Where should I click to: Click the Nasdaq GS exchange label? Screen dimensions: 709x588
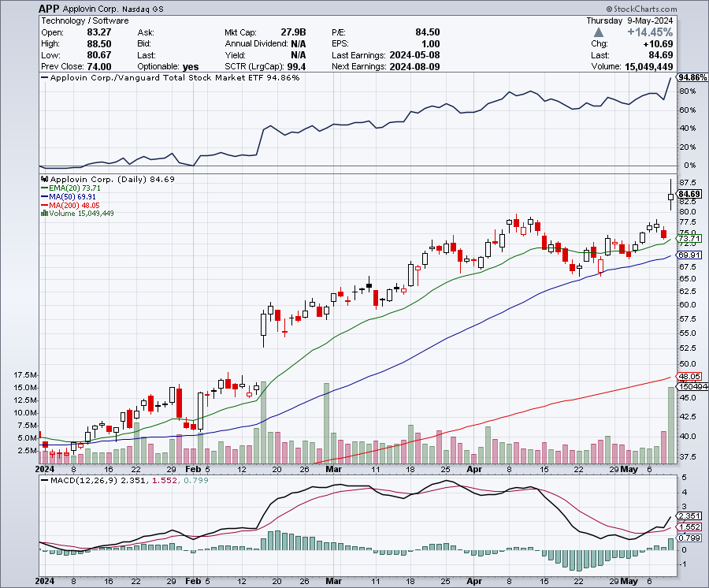click(143, 9)
